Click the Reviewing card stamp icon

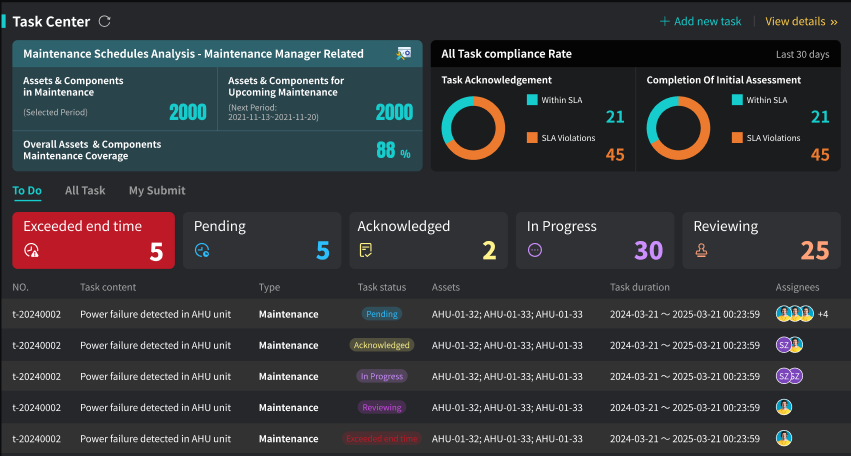(x=702, y=251)
